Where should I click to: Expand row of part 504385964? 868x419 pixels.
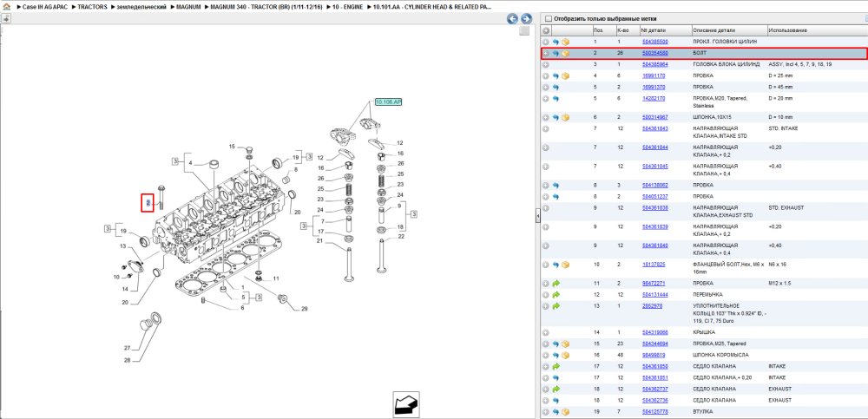[x=546, y=65]
